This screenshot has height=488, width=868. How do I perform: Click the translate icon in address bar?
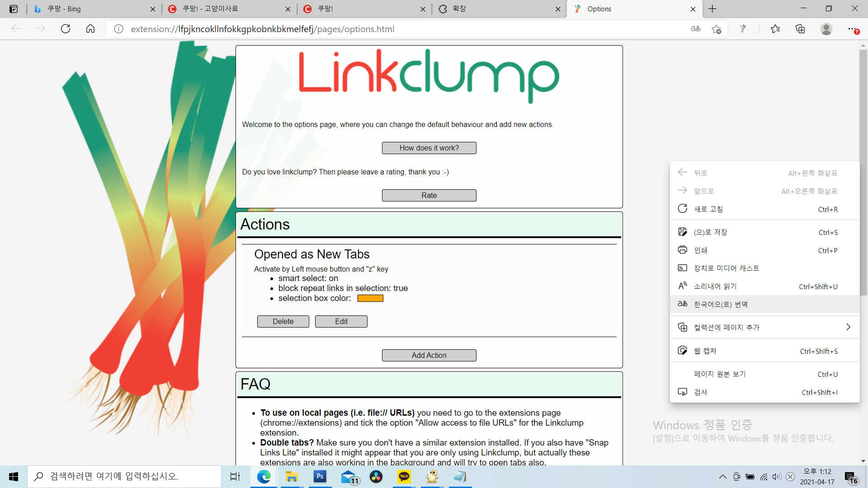[x=696, y=29]
